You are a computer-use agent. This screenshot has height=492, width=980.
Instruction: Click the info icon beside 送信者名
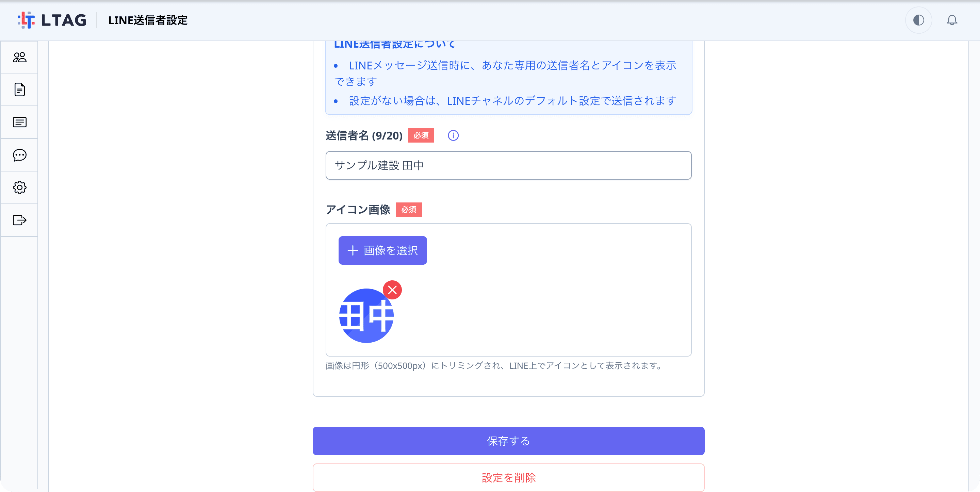tap(453, 135)
